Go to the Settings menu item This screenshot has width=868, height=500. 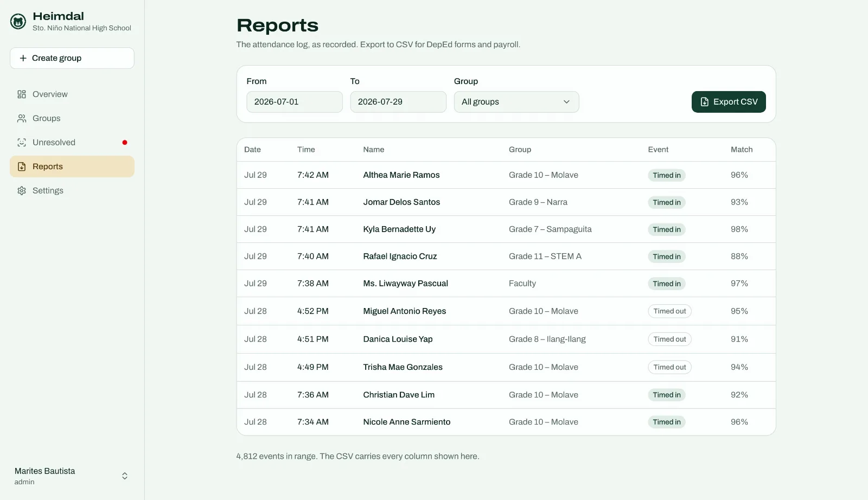click(72, 191)
